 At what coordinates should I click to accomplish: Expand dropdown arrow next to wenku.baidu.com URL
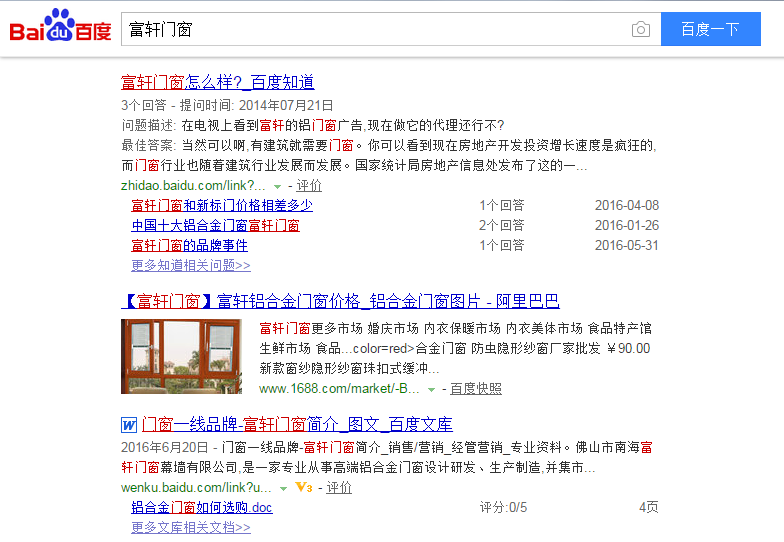(284, 488)
